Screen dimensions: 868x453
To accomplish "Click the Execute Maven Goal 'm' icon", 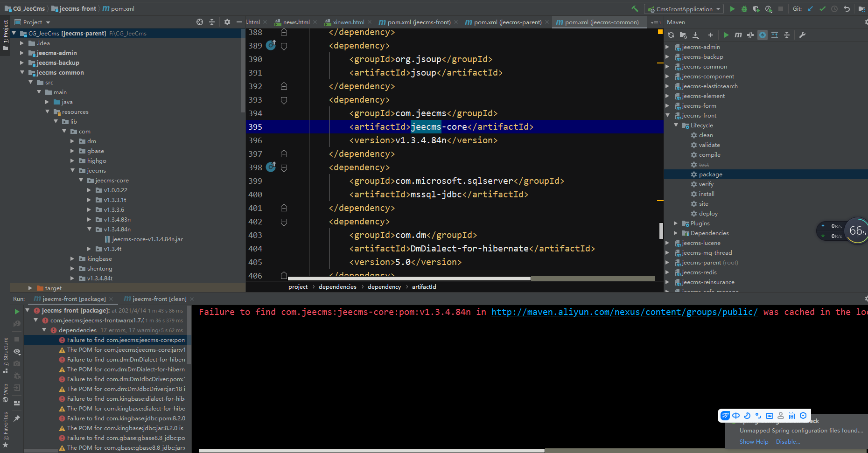I will (x=738, y=35).
